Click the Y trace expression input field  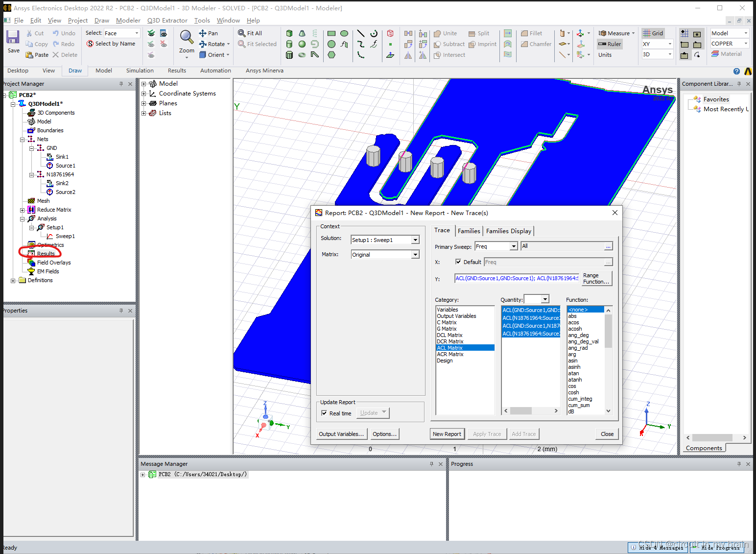tap(517, 278)
